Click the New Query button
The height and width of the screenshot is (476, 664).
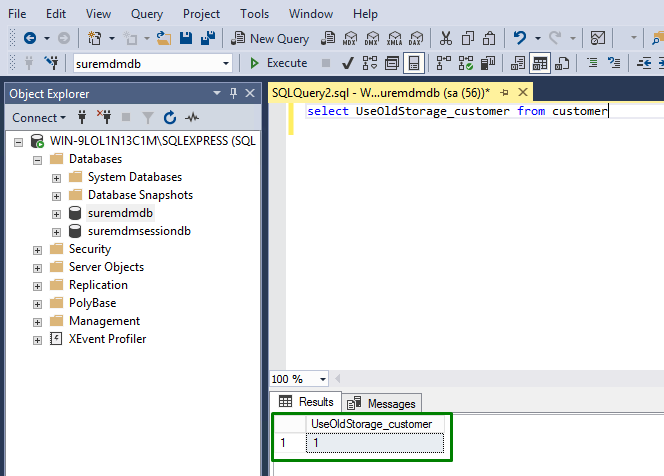tap(270, 39)
